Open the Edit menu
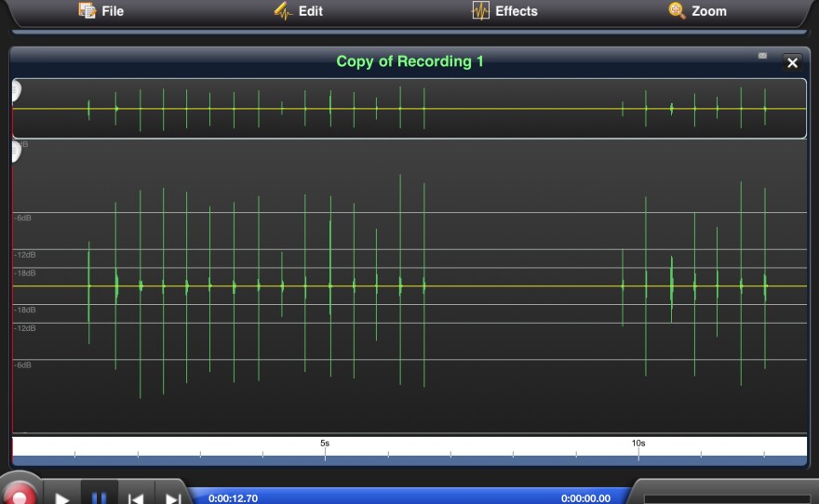 [x=298, y=11]
